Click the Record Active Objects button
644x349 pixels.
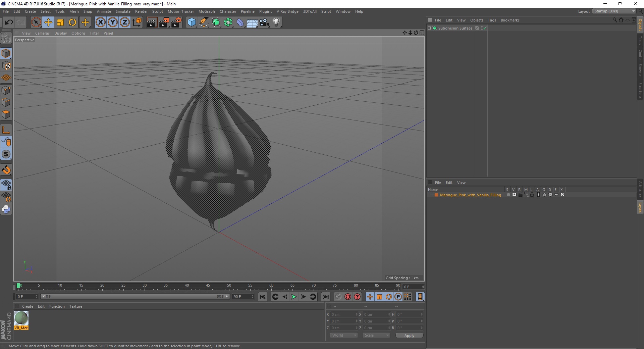[348, 297]
